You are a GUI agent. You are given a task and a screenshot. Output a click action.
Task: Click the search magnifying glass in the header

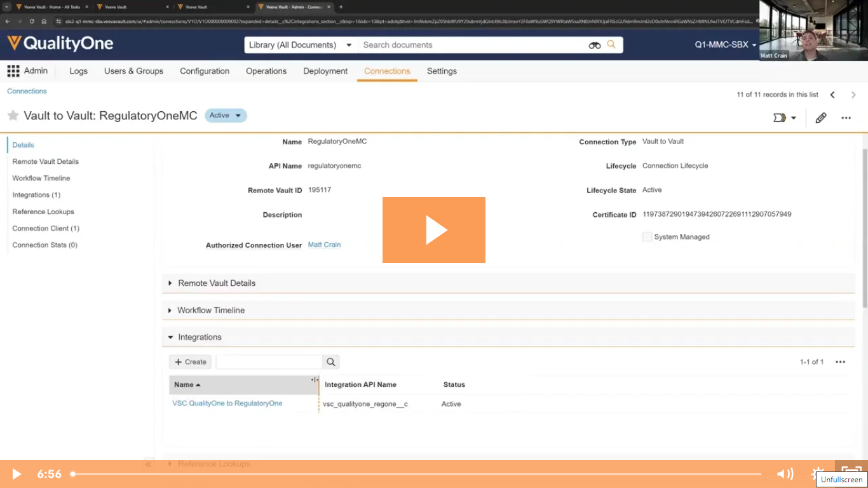(x=611, y=45)
